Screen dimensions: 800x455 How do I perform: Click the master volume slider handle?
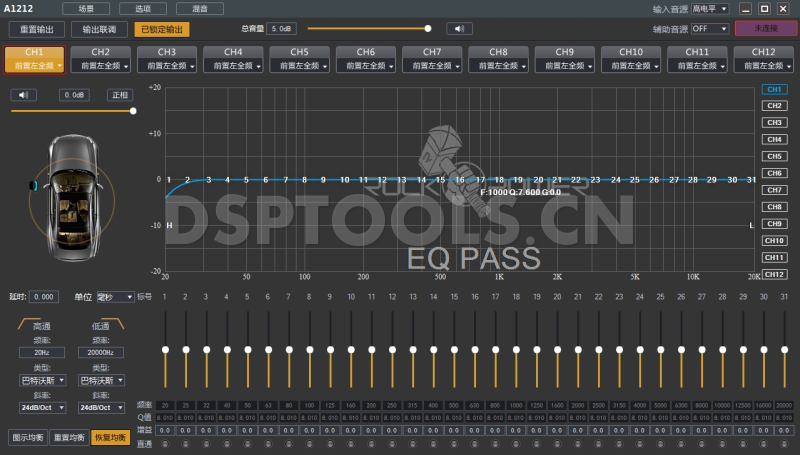point(428,29)
